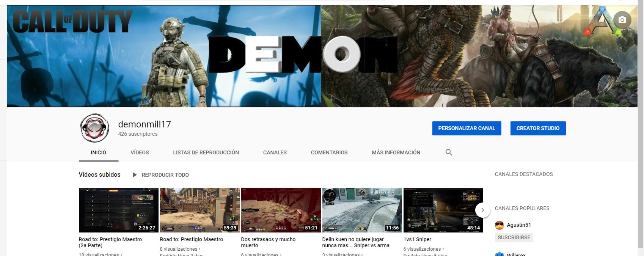644x256 pixels.
Task: Open the 11:56 video thumbnail
Action: [x=362, y=210]
